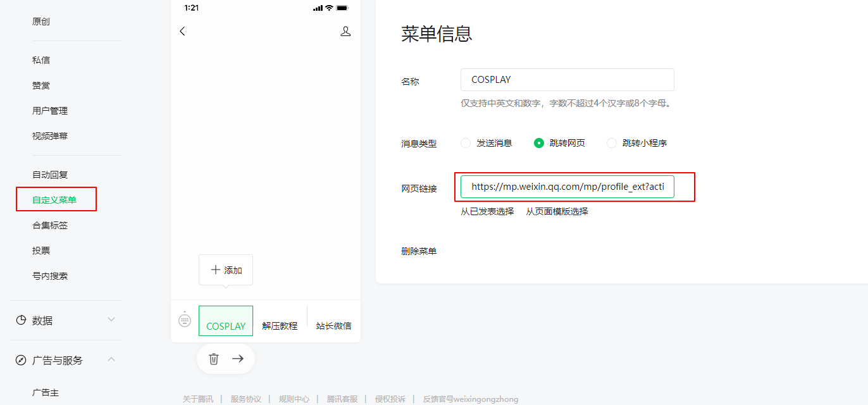
Task: Click 从已发表选择 link
Action: tap(487, 211)
